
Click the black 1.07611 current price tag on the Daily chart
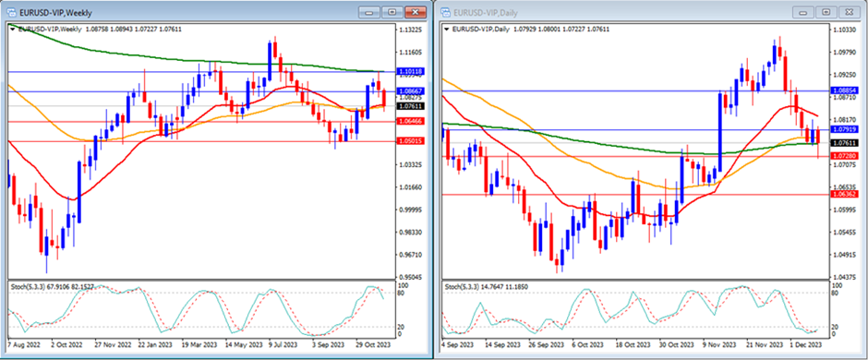(844, 143)
